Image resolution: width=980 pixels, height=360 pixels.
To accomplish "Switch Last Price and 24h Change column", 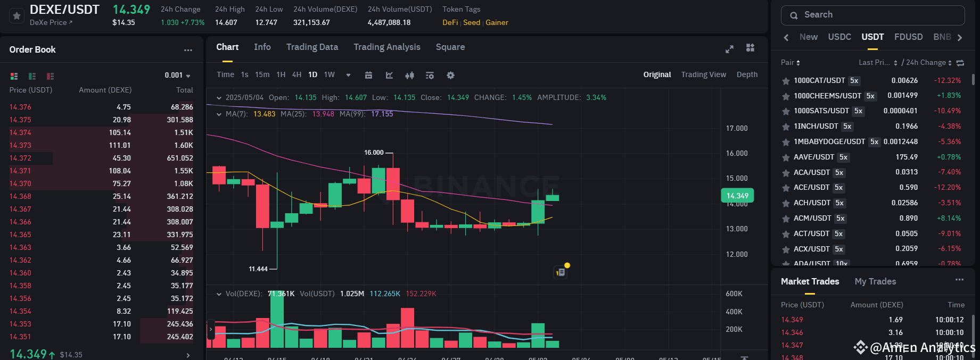I will tap(960, 63).
